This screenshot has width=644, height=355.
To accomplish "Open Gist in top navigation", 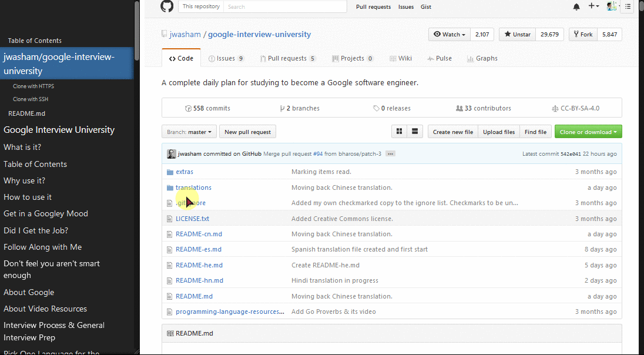I will pyautogui.click(x=426, y=6).
